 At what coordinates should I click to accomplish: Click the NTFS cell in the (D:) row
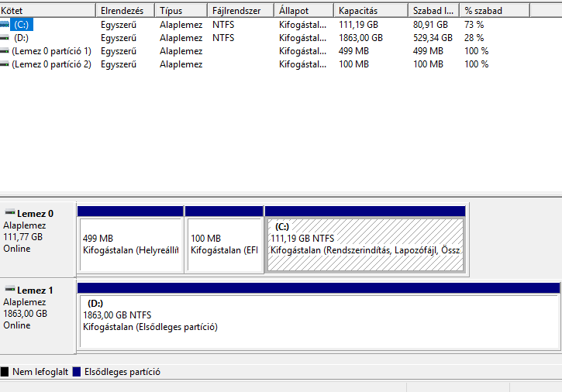223,38
